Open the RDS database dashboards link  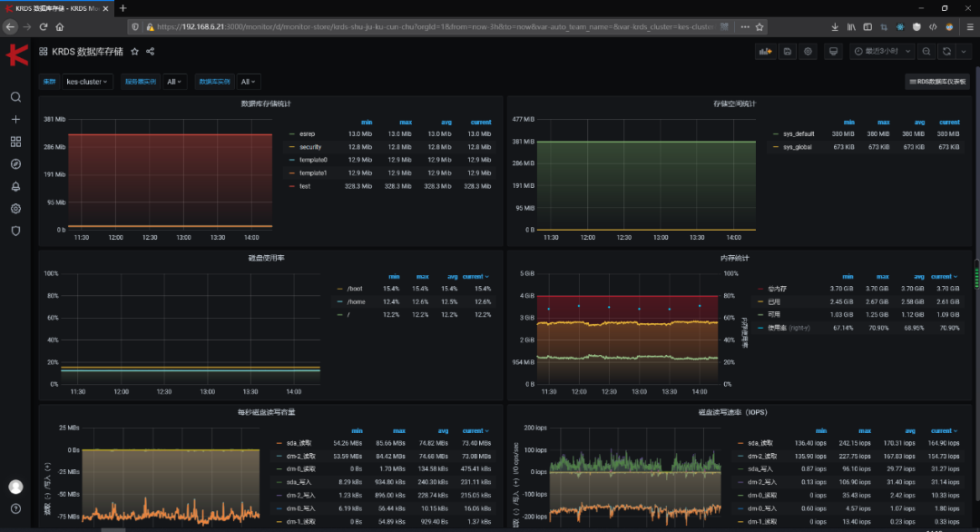coord(937,82)
